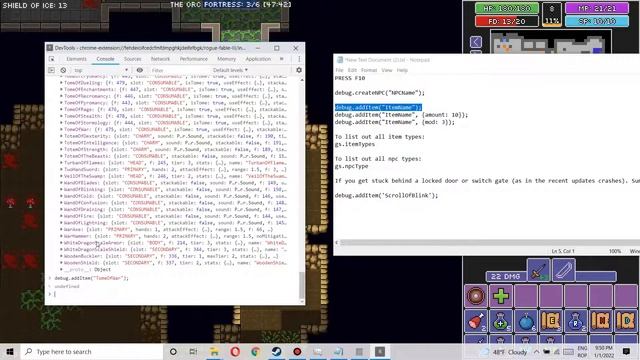Select the bow ranged weapon slot
This screenshot has width=640, height=360.
click(x=564, y=270)
